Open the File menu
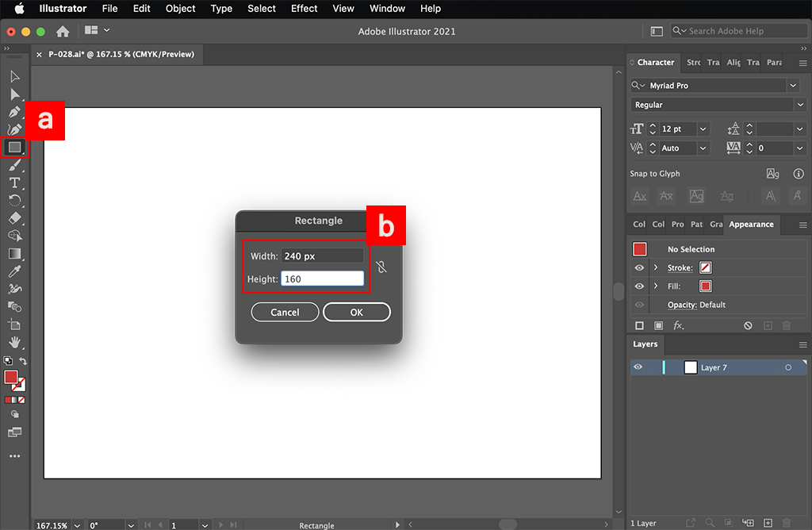 [x=109, y=8]
